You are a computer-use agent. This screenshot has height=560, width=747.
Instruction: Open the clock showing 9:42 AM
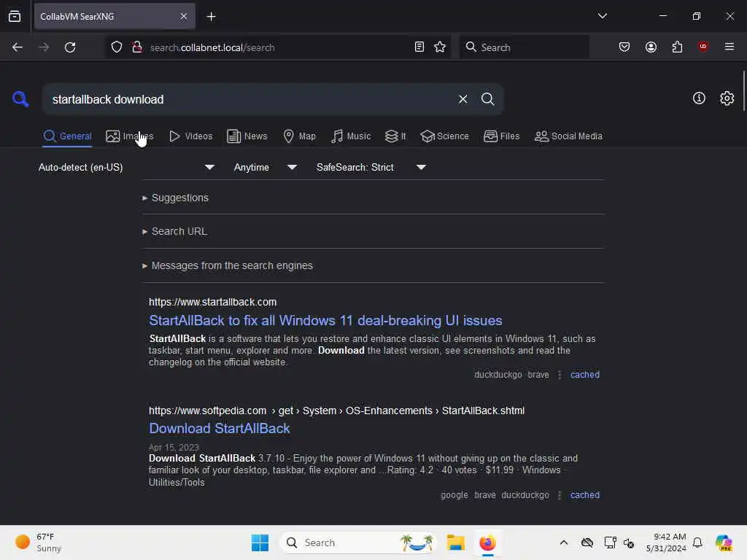click(x=666, y=542)
